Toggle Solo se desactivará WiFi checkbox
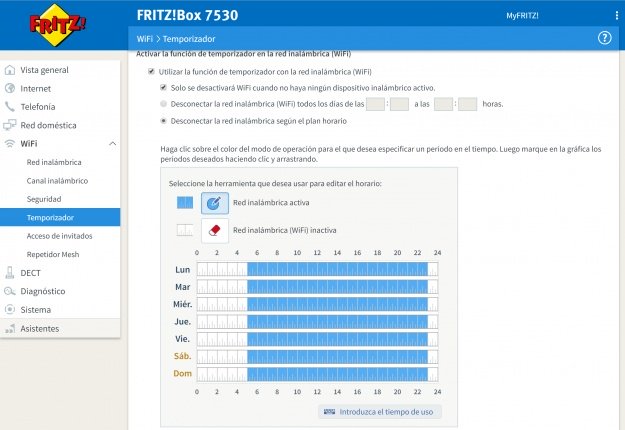Image resolution: width=625 pixels, height=430 pixels. pyautogui.click(x=163, y=87)
